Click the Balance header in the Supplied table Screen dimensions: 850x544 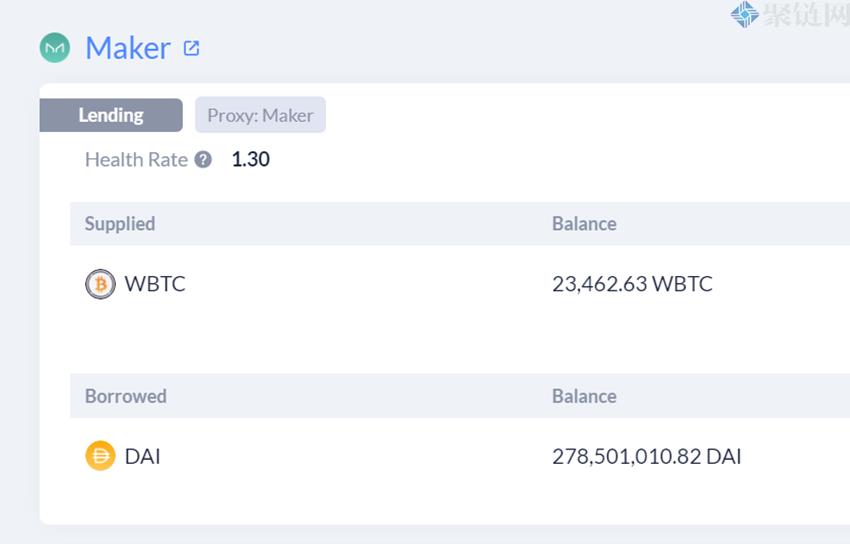click(x=584, y=224)
